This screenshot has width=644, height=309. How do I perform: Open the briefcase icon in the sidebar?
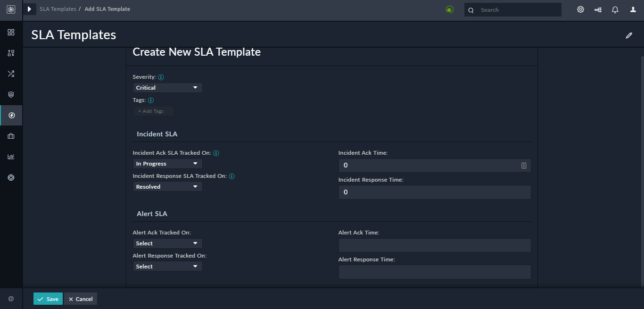[x=11, y=136]
